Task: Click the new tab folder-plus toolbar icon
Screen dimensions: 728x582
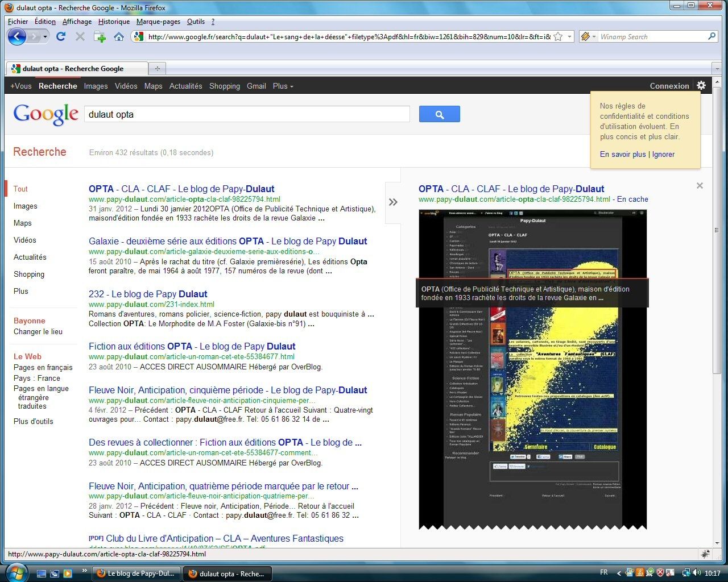Action: point(100,37)
